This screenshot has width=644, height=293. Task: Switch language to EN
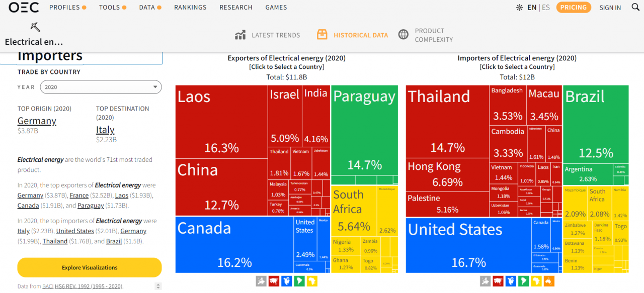[532, 8]
